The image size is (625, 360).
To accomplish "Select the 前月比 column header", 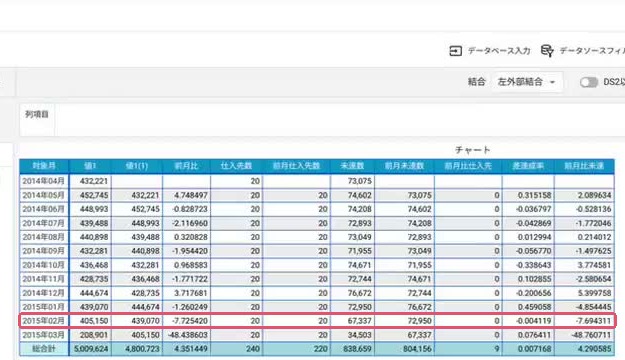I will [x=186, y=166].
